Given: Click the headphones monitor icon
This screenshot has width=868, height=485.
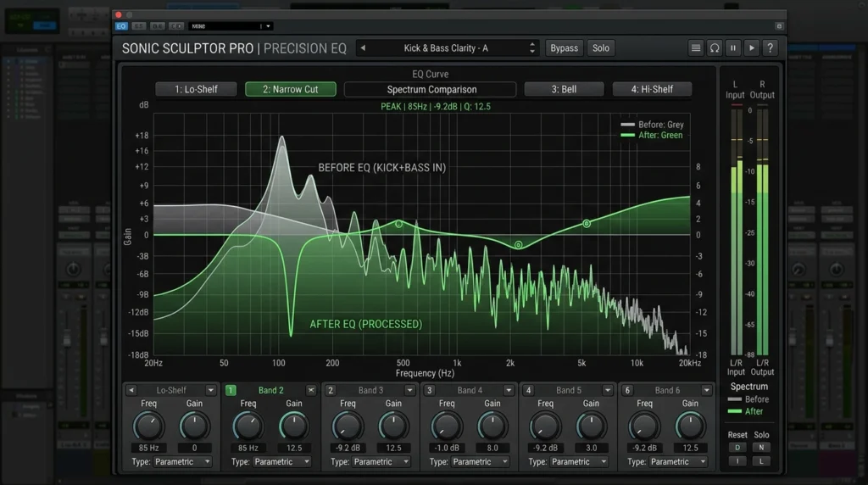Looking at the screenshot, I should 715,48.
